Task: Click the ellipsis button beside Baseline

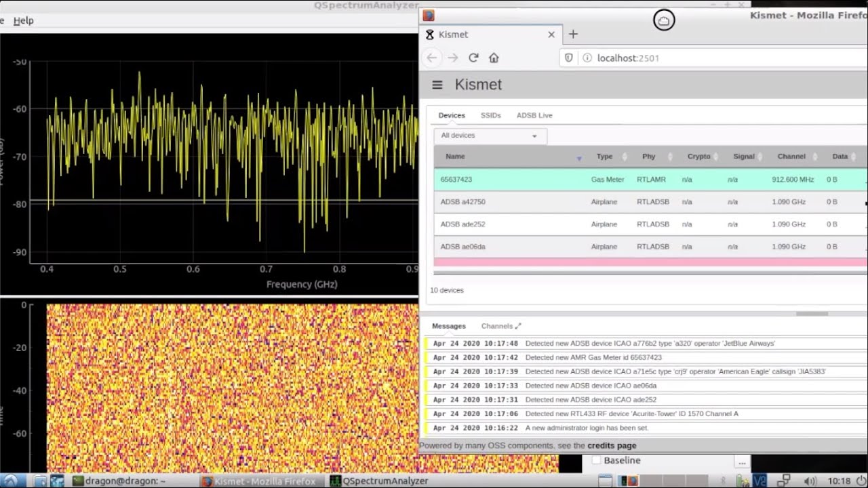Action: click(x=742, y=462)
